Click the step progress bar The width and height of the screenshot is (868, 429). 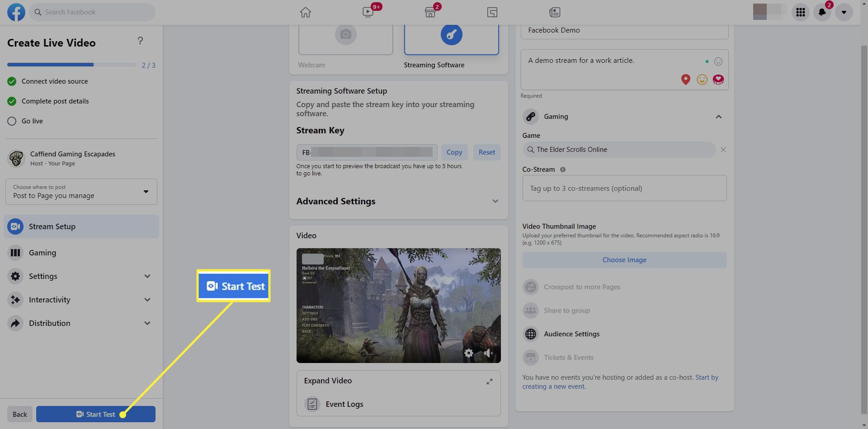pyautogui.click(x=71, y=65)
